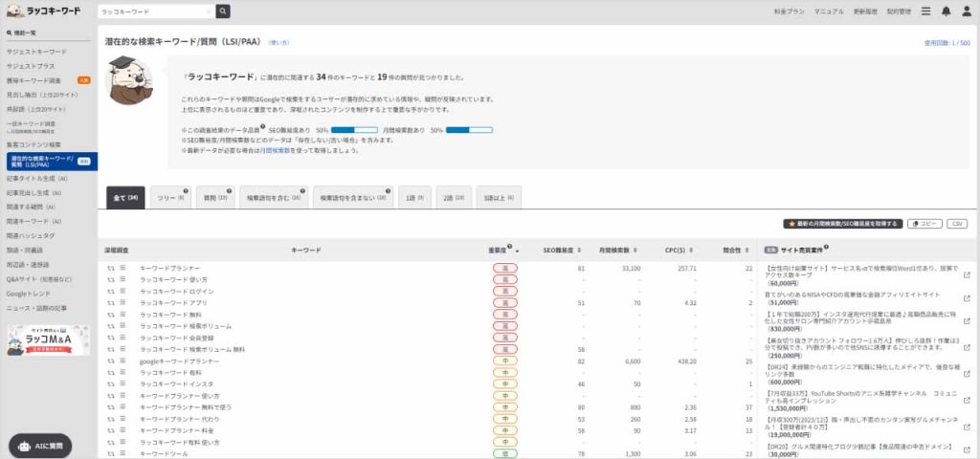
Task: Switch to 検索語句を含まない tab
Action: 353,197
